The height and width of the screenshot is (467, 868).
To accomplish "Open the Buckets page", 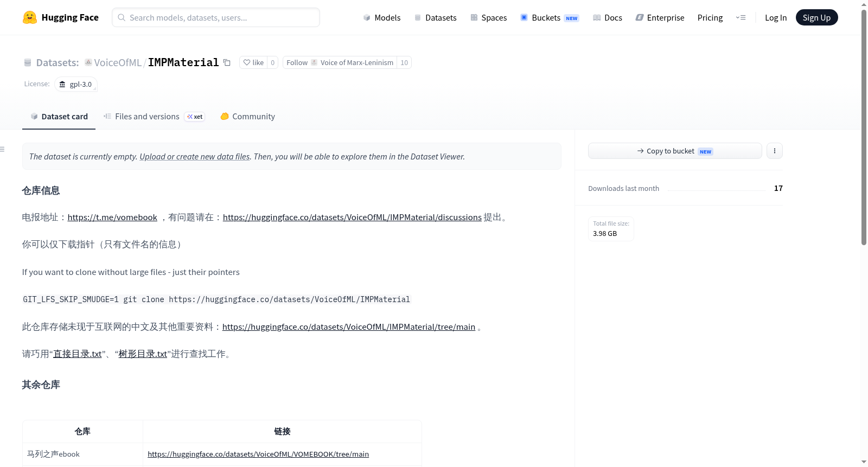I will point(550,17).
